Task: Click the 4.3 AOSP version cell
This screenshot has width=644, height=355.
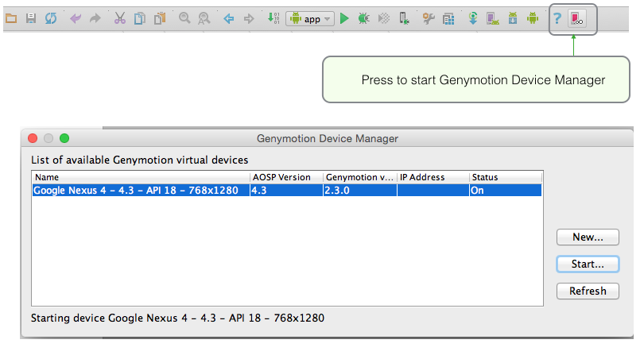Action: click(x=286, y=191)
